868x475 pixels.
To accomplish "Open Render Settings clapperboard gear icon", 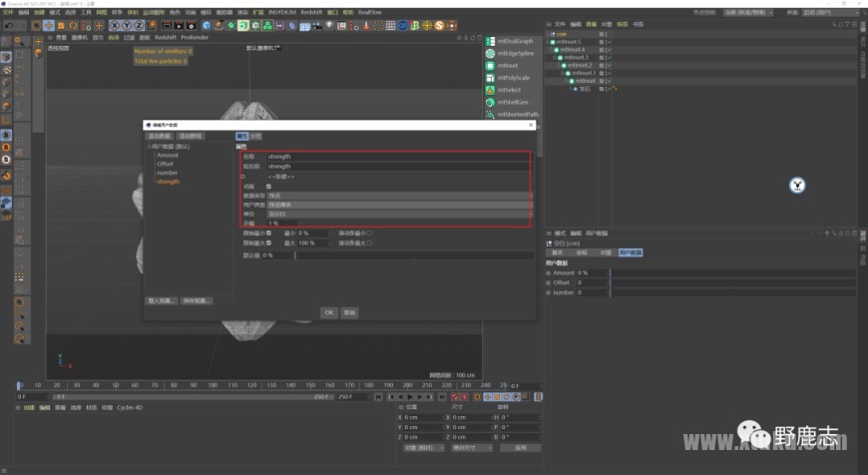I will pos(192,26).
